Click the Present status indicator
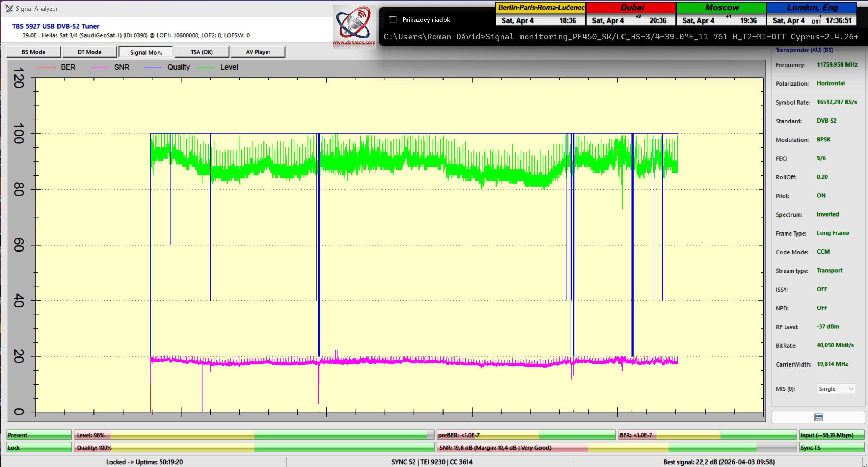Screen dimensions: 868x467 click(x=39, y=435)
